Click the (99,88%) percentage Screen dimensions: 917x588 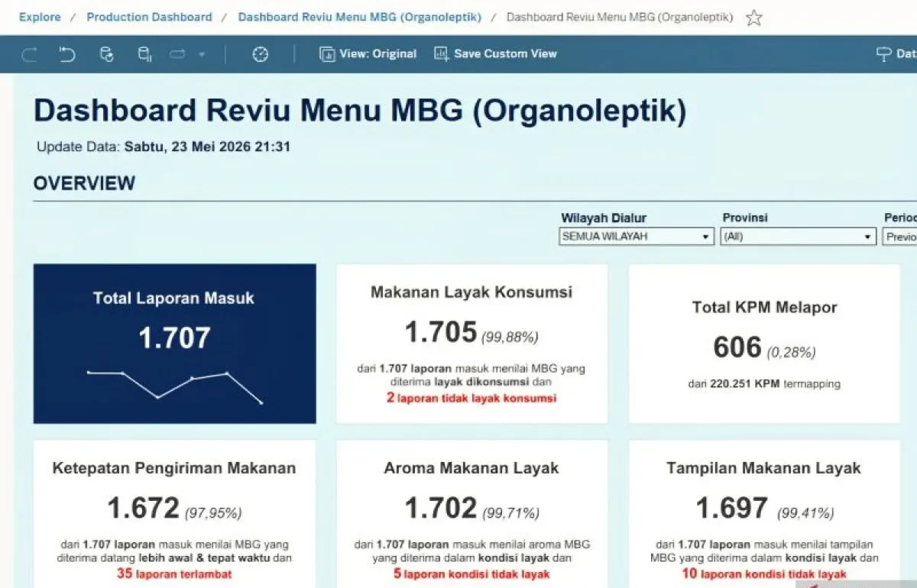[510, 336]
